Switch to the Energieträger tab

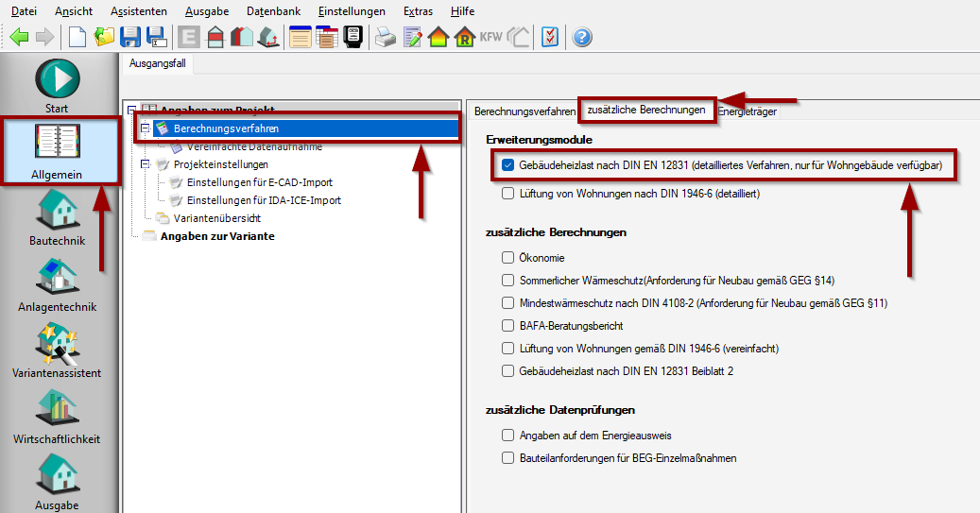(x=747, y=111)
